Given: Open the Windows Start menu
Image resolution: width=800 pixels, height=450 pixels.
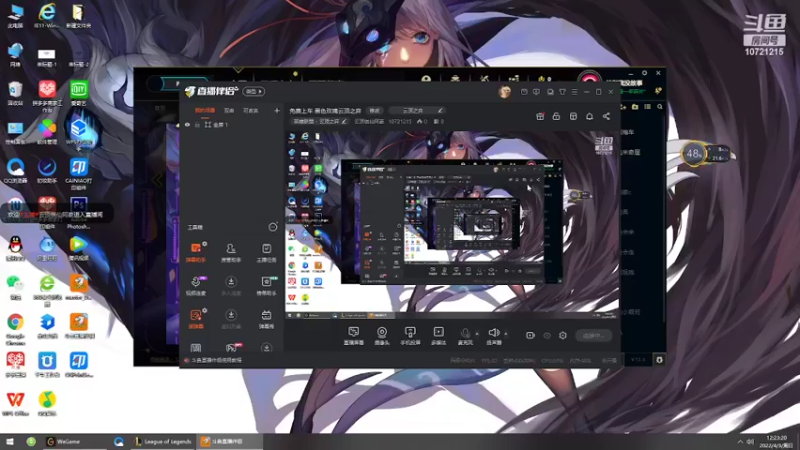Looking at the screenshot, I should click(10, 441).
